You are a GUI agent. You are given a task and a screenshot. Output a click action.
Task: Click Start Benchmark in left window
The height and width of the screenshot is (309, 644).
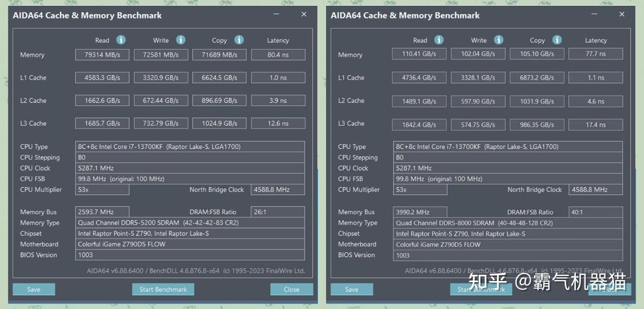click(163, 289)
